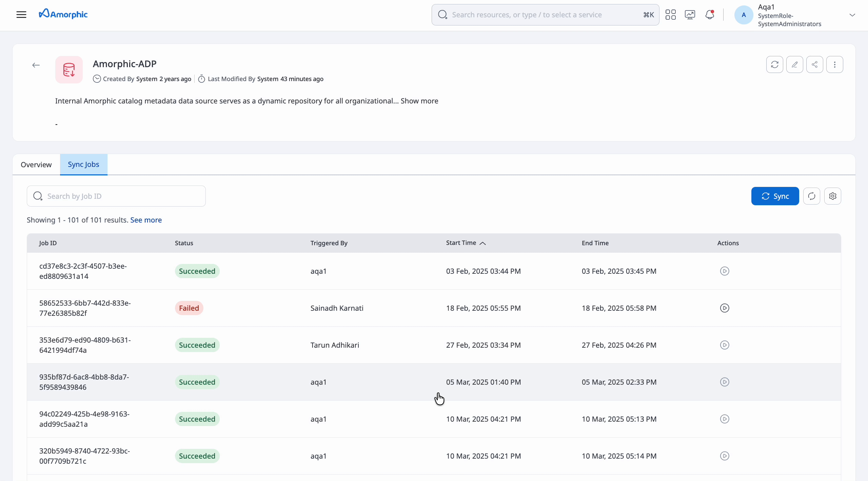Screen dimensions: 868x481
Task: Open run details for job 935bf87d
Action: (x=725, y=382)
